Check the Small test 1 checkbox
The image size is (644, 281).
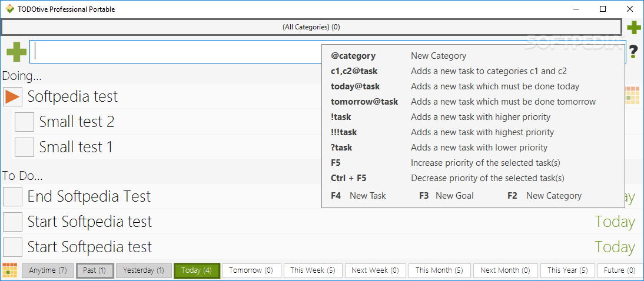[24, 147]
